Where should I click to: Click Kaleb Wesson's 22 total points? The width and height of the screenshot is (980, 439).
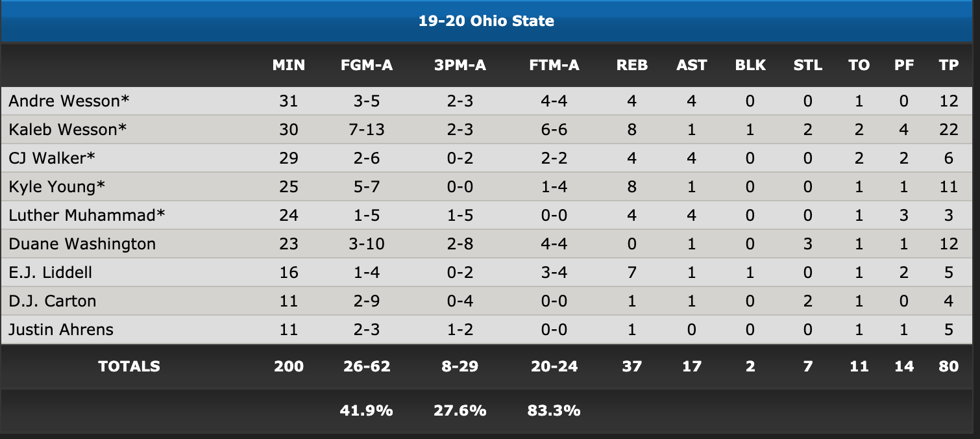(949, 130)
